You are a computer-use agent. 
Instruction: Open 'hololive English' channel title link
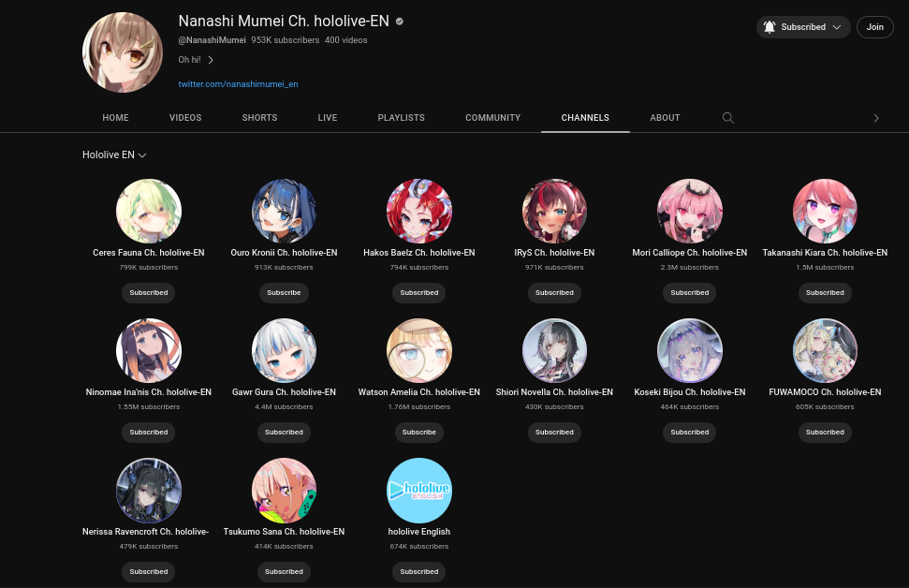(x=419, y=532)
